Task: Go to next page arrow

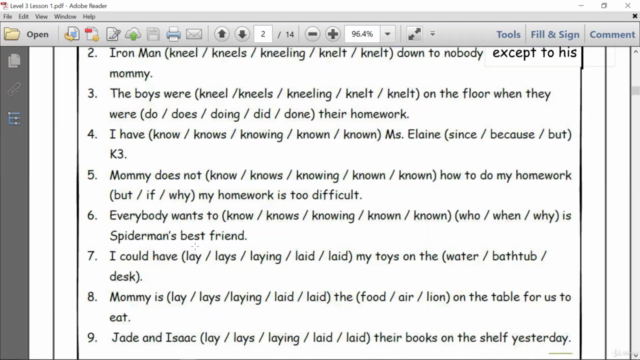Action: point(242,34)
